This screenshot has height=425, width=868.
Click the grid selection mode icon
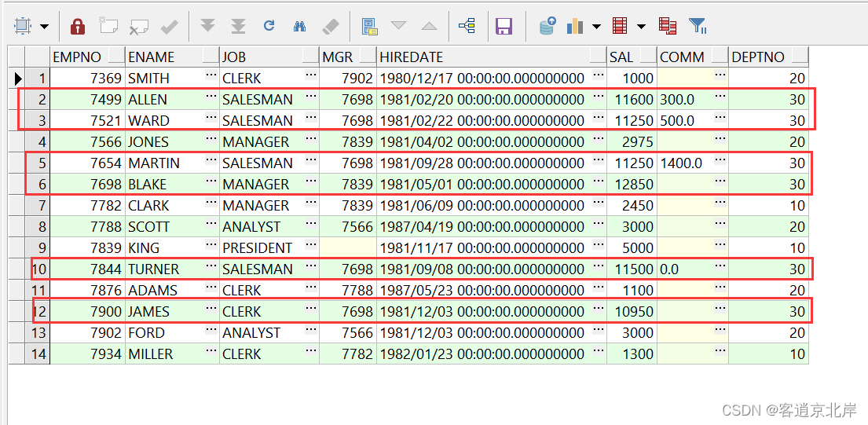point(24,25)
